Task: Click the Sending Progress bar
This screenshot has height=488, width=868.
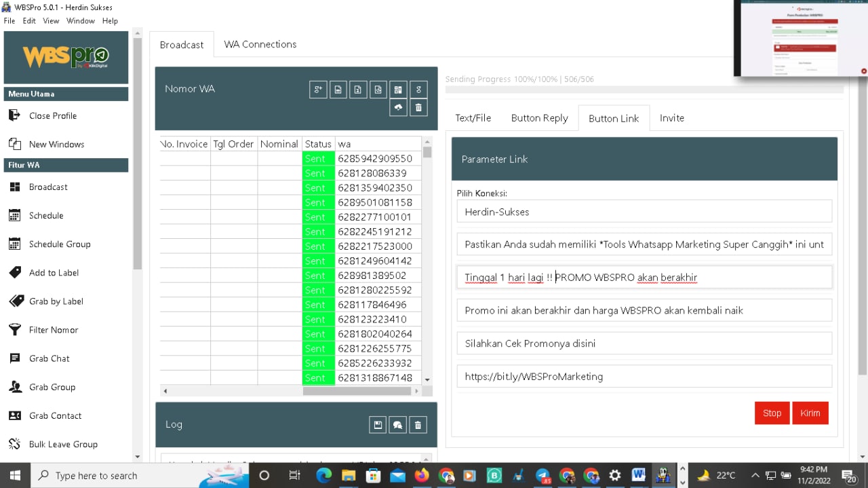Action: [644, 90]
